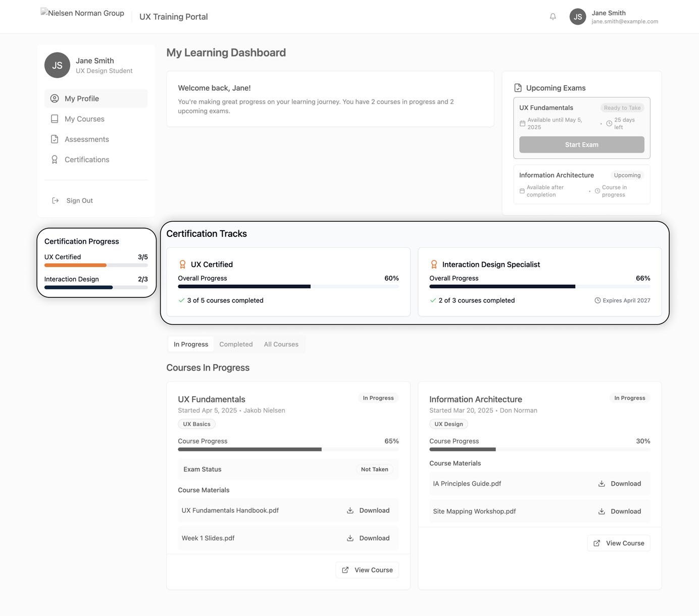This screenshot has width=699, height=616.
Task: Click the Not Taken exam status badge
Action: click(374, 469)
